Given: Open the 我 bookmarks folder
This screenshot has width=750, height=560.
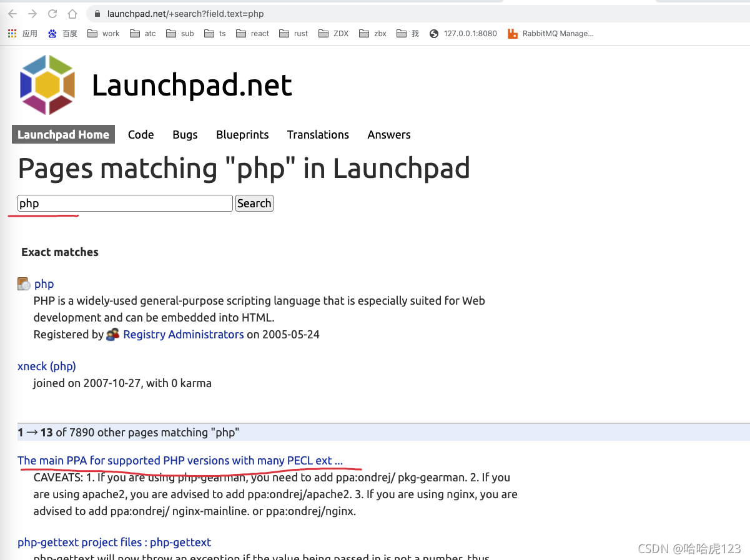Looking at the screenshot, I should (x=408, y=34).
